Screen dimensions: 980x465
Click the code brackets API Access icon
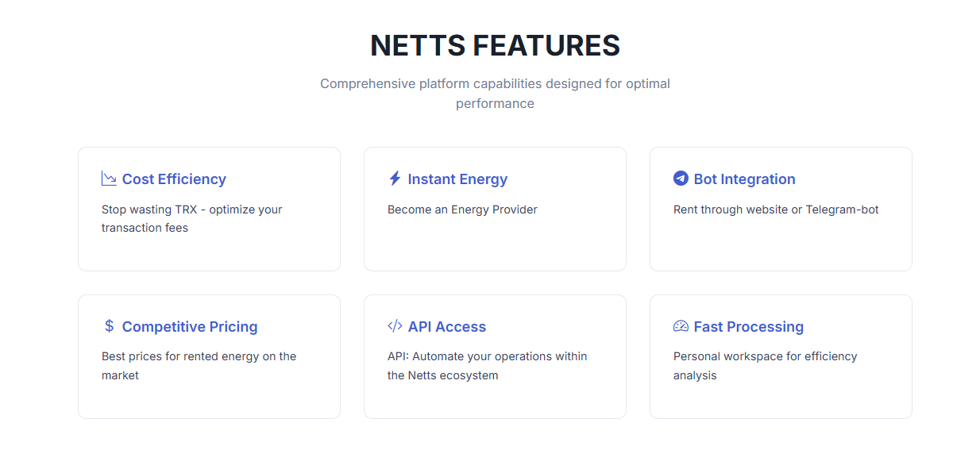395,326
